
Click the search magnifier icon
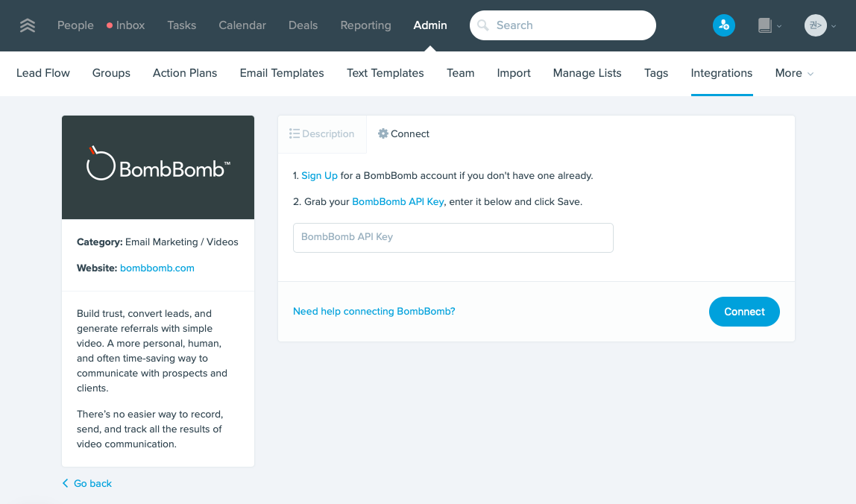click(x=482, y=25)
